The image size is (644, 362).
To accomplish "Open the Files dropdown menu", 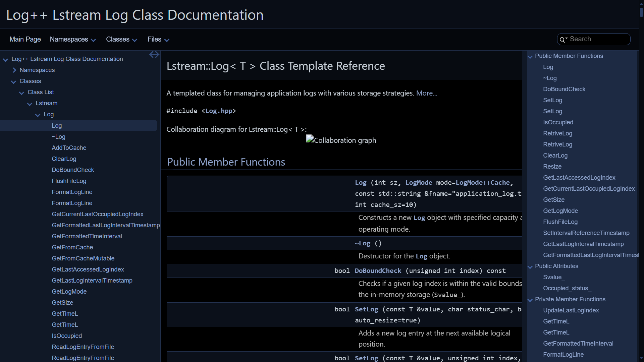I will click(x=158, y=40).
